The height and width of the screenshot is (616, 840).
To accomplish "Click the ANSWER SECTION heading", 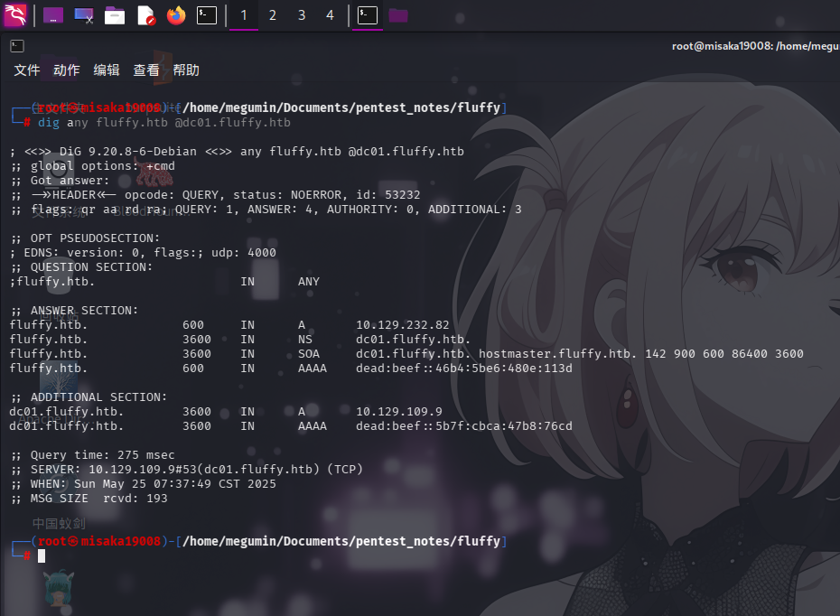I will 74,311.
